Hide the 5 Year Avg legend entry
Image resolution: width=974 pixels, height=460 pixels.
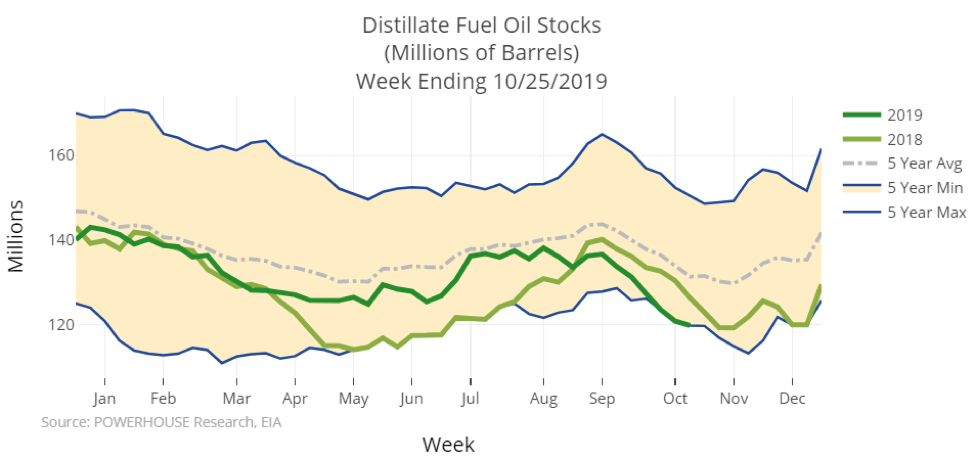coord(917,163)
